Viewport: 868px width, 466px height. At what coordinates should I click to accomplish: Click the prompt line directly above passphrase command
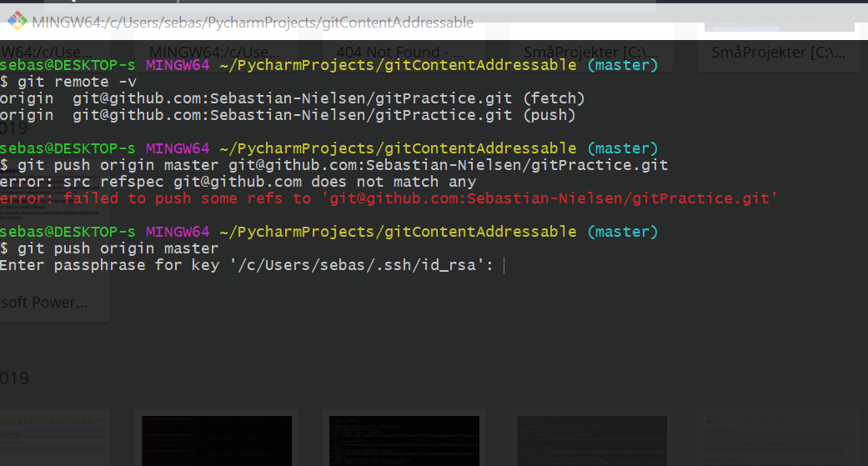click(329, 232)
